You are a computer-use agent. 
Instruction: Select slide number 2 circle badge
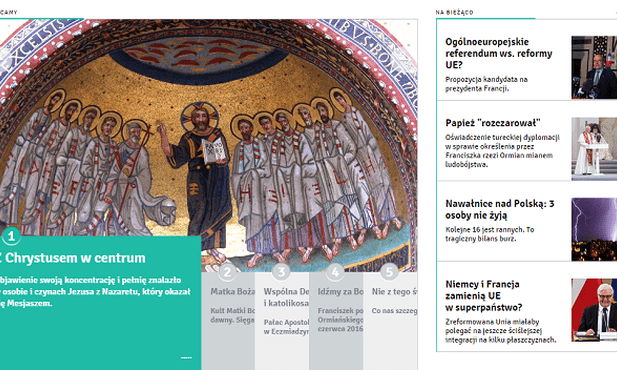pyautogui.click(x=227, y=272)
